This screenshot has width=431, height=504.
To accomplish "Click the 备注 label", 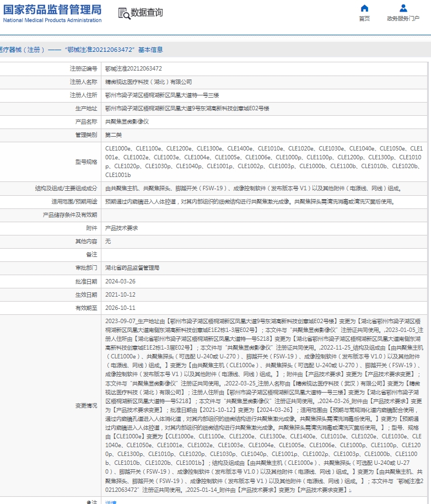I will coord(91,255).
